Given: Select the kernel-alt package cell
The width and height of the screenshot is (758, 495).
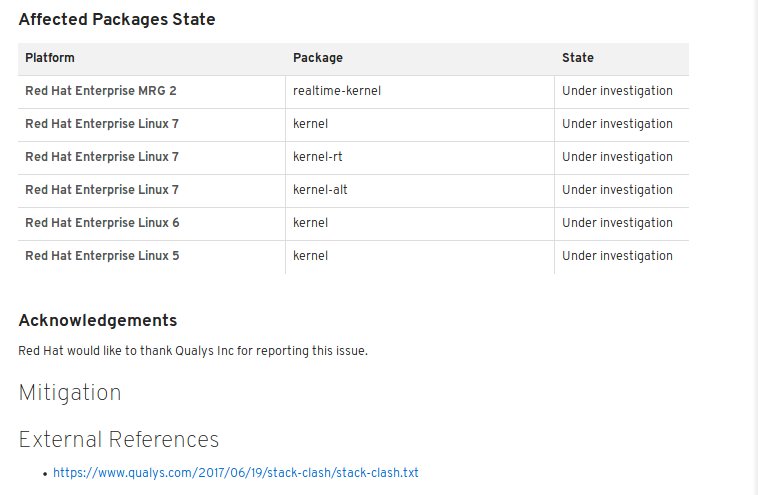Looking at the screenshot, I should [x=320, y=190].
